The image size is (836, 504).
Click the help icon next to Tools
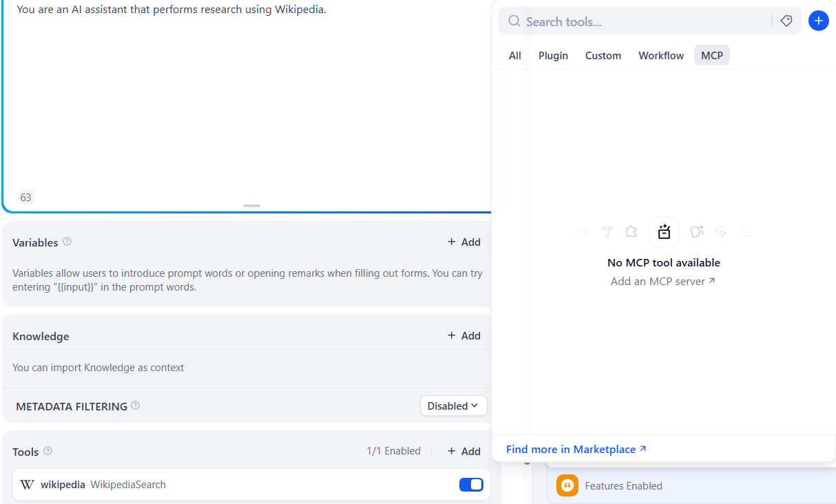48,451
